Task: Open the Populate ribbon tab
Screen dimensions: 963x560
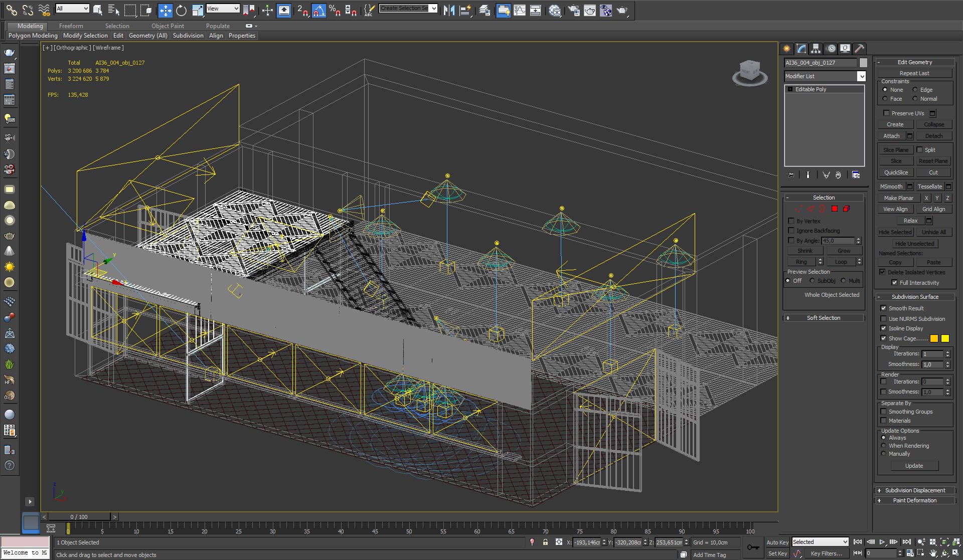Action: pos(218,26)
